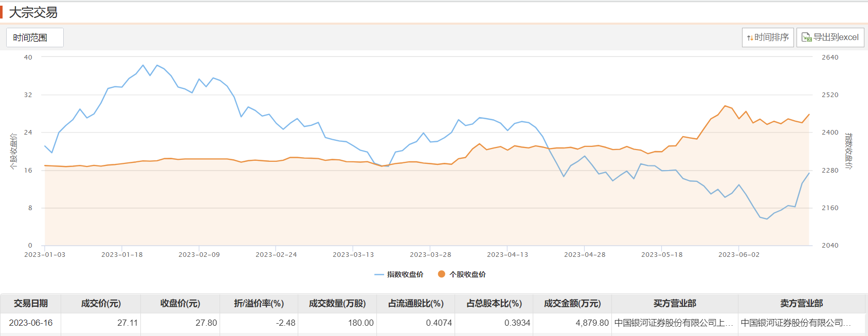Click the excel icon in export button
Image resolution: width=868 pixels, height=336 pixels.
pyautogui.click(x=806, y=38)
